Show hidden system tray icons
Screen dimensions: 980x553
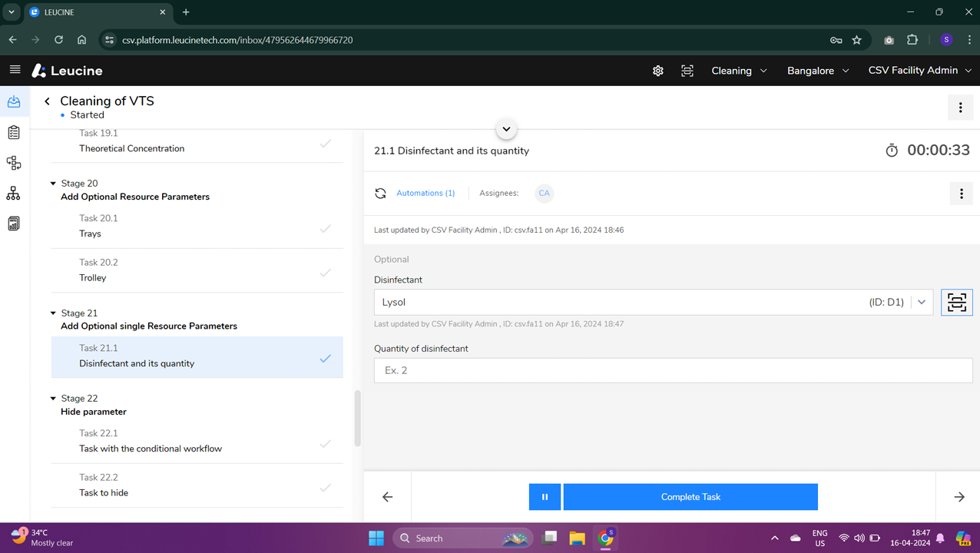point(774,538)
